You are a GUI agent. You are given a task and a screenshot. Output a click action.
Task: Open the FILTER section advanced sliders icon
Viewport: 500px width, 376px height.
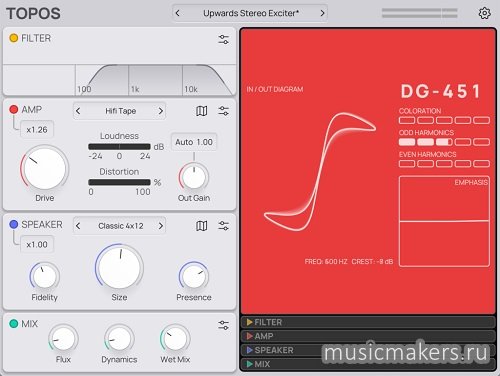pos(223,39)
